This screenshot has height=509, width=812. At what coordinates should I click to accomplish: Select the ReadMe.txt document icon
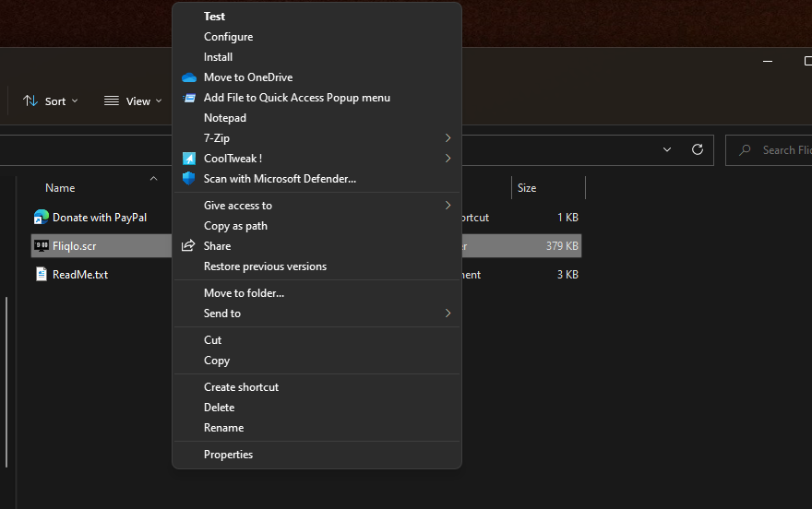(x=42, y=275)
